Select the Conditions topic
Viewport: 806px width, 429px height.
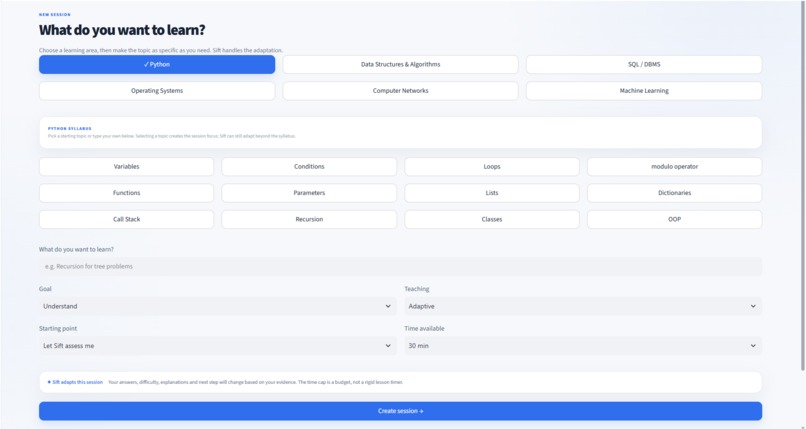click(309, 167)
